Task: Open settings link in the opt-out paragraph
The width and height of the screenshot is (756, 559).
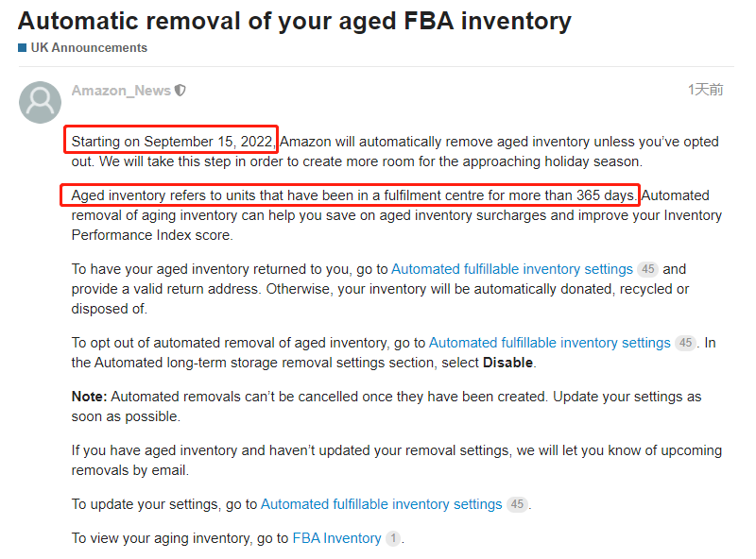Action: click(549, 343)
